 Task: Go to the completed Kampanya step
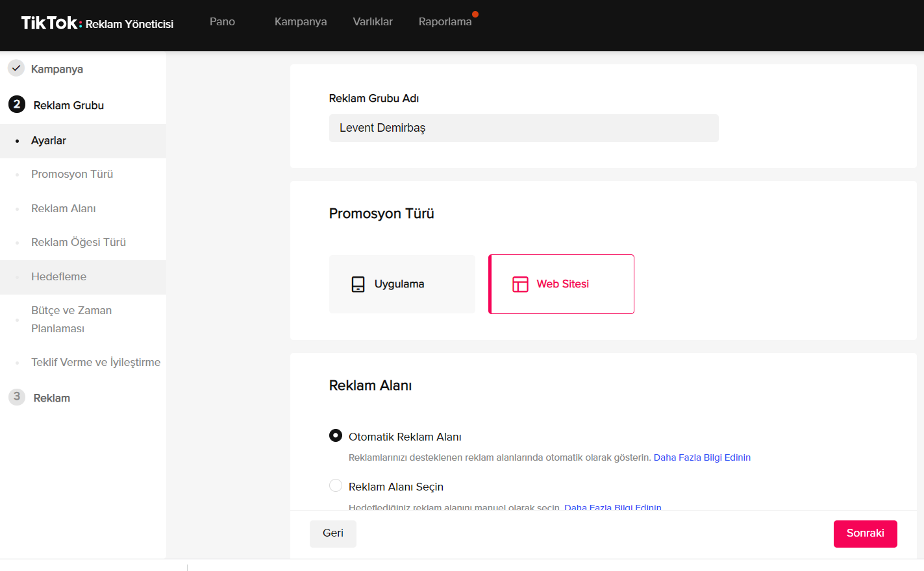[57, 69]
